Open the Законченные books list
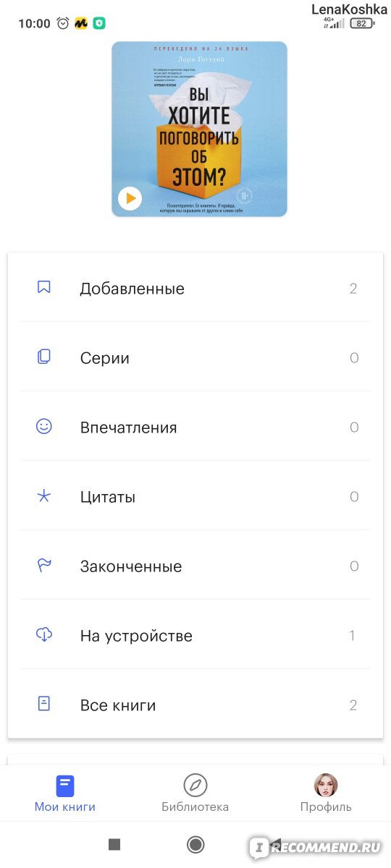This screenshot has width=391, height=868. point(195,566)
